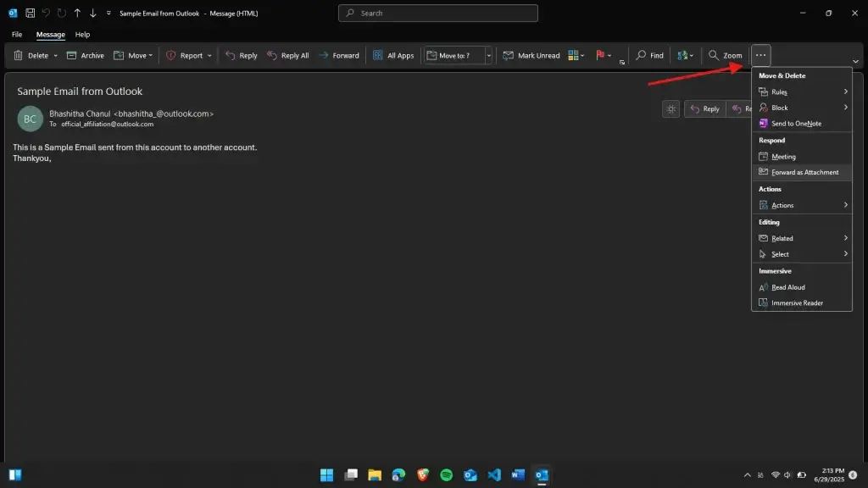This screenshot has width=868, height=488.
Task: Click Reply All in the ribbon
Action: (288, 55)
